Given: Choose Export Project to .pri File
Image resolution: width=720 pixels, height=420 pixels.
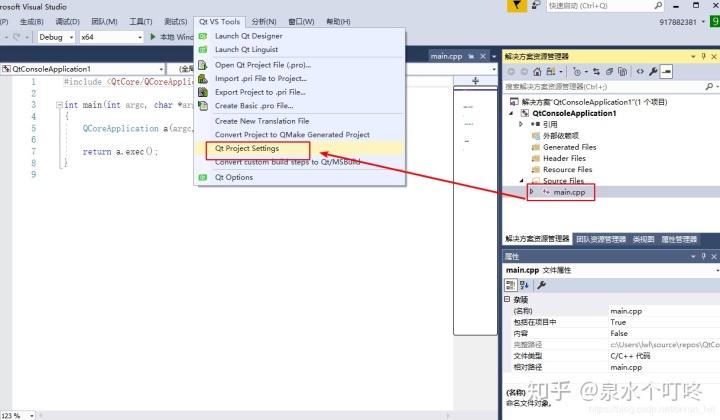Looking at the screenshot, I should 260,92.
